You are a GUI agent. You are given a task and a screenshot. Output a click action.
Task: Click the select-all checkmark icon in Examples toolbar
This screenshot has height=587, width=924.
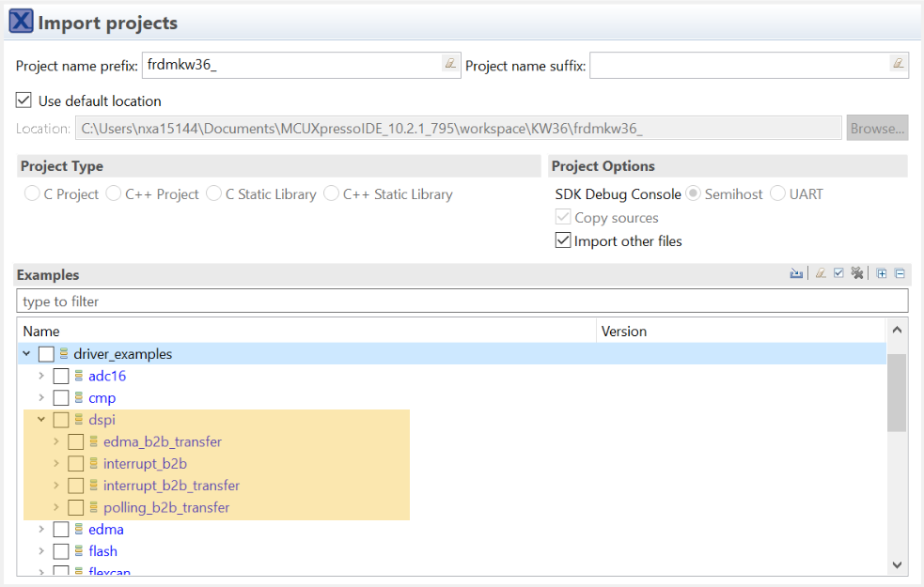tap(838, 273)
